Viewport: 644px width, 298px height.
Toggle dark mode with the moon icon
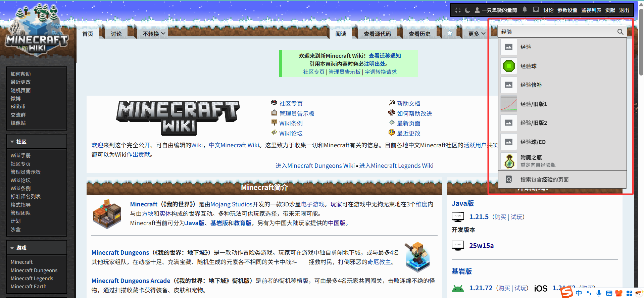467,10
